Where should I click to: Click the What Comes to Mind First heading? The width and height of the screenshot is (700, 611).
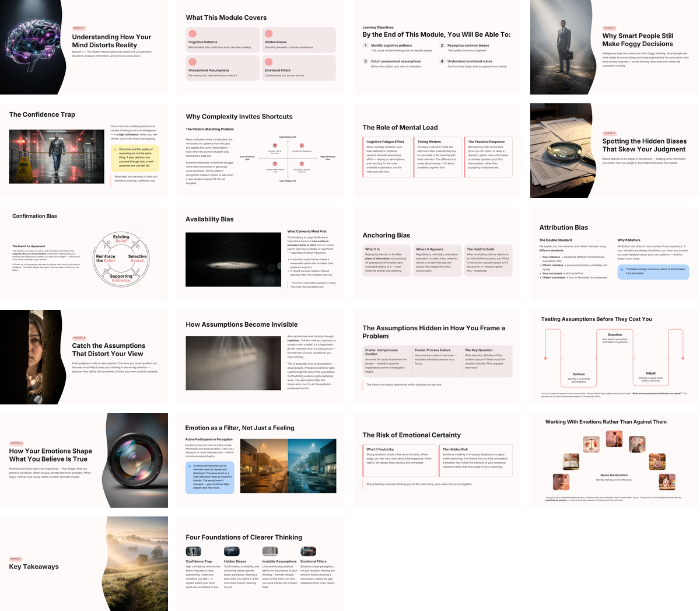[307, 232]
